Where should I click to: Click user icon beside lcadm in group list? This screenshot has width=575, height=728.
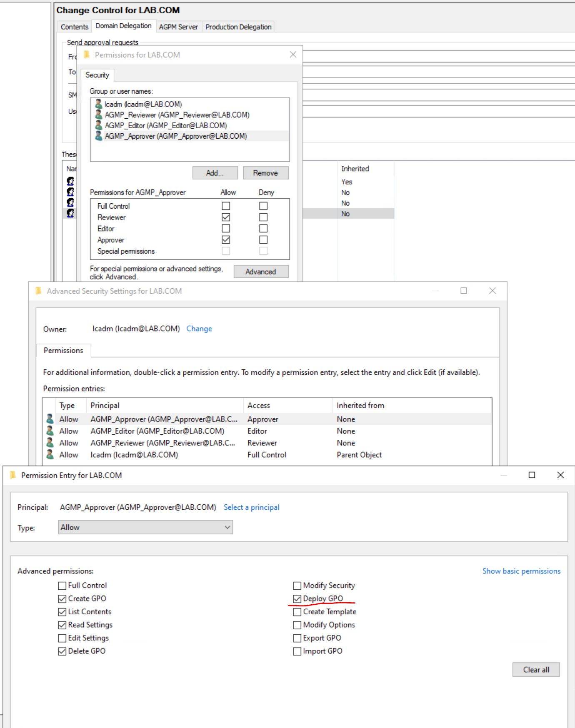coord(99,104)
